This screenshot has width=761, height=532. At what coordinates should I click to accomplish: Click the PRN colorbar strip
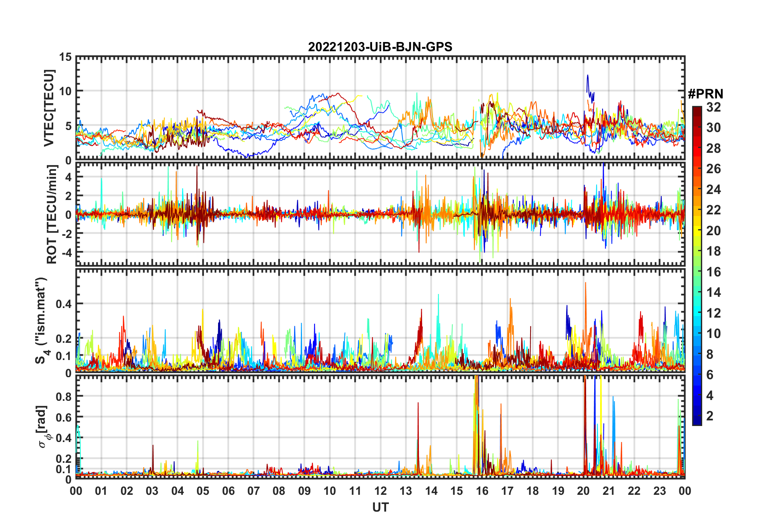click(x=697, y=266)
